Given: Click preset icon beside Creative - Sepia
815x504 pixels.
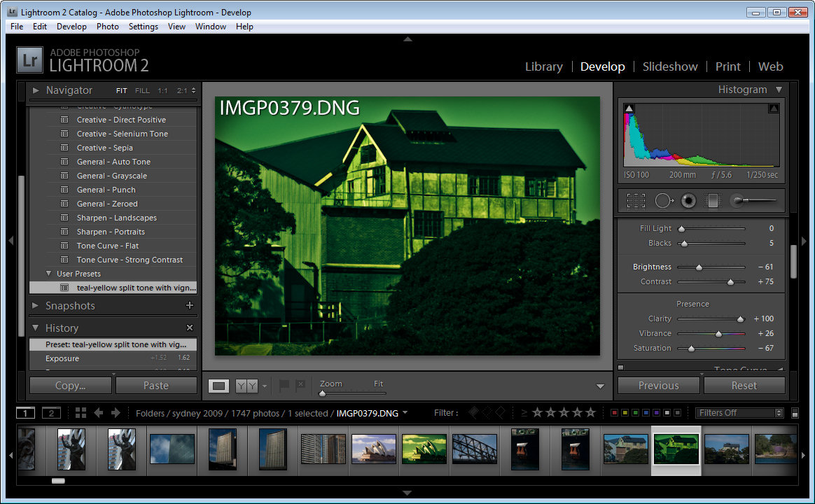Looking at the screenshot, I should [x=64, y=148].
